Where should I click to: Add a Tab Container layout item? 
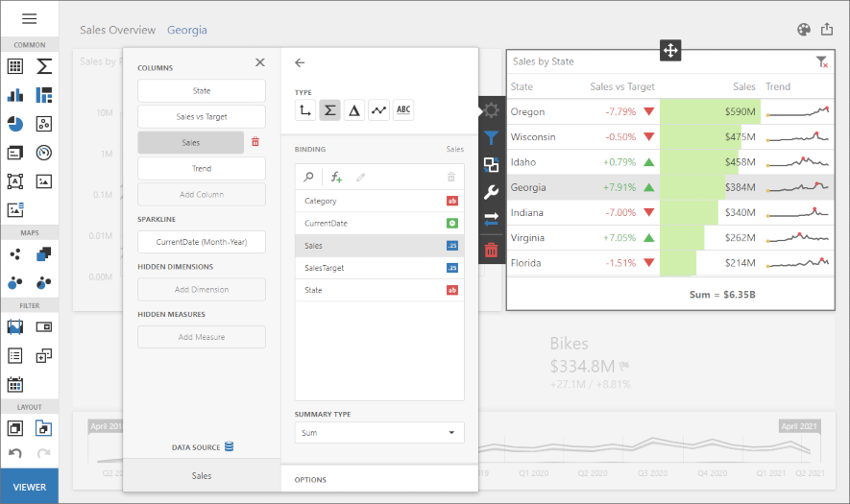(x=44, y=428)
